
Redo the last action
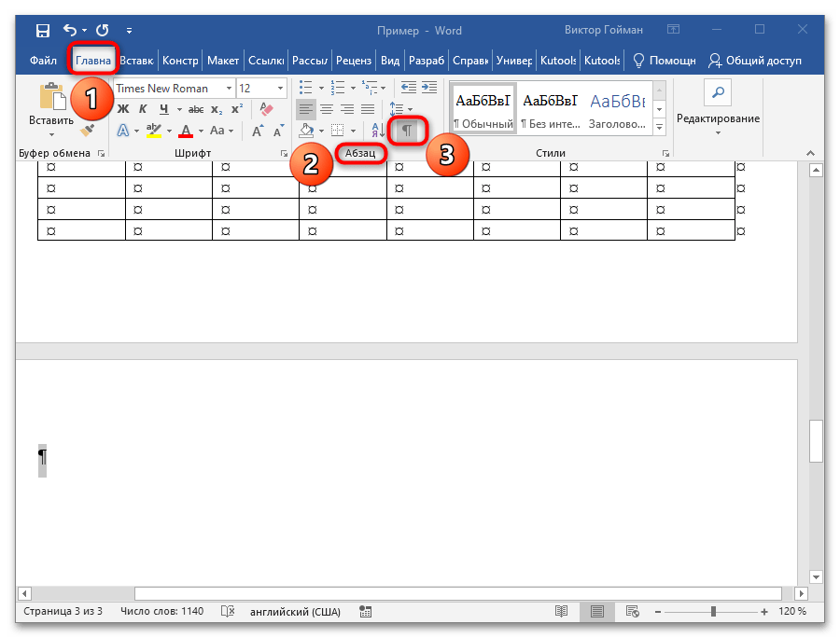click(x=103, y=30)
